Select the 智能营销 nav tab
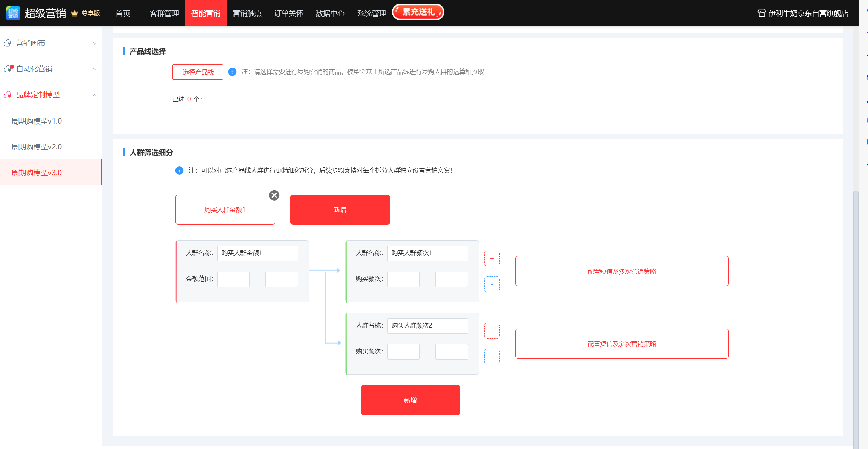The width and height of the screenshot is (868, 449). [206, 13]
